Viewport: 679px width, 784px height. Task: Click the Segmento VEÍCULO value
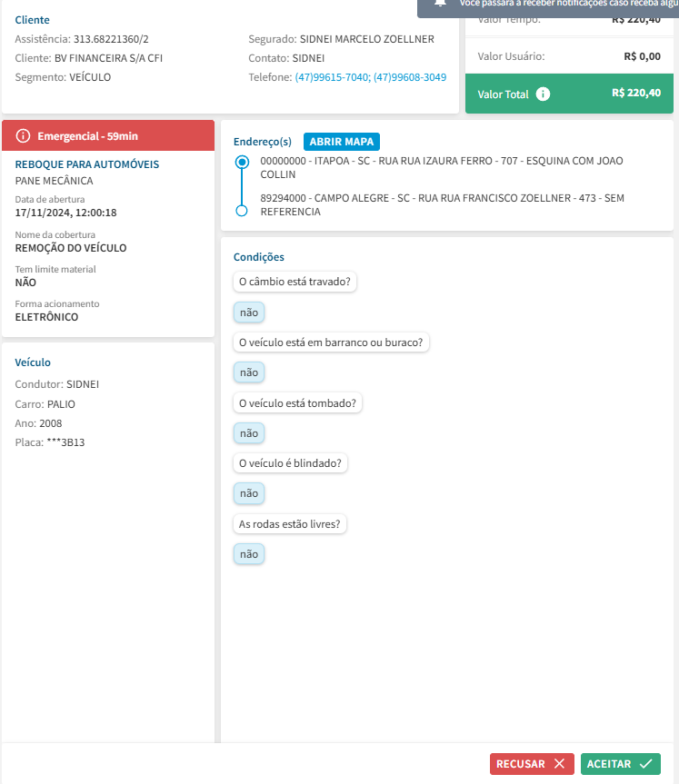90,77
